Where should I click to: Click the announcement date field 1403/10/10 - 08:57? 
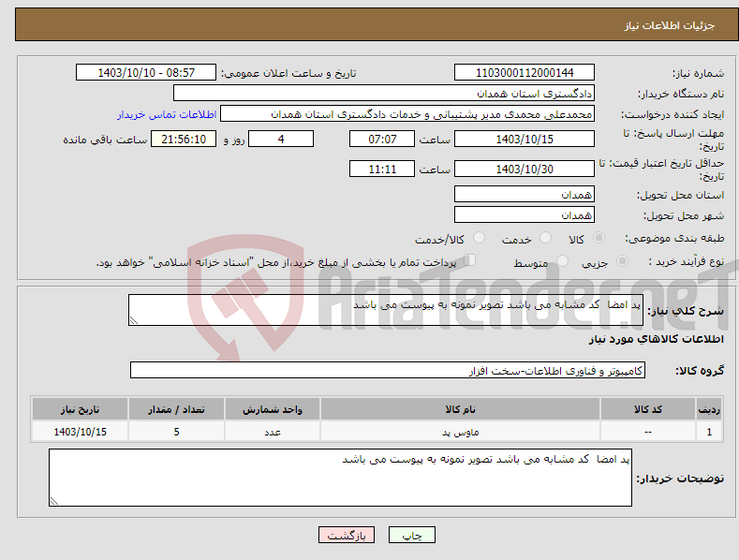(x=146, y=73)
